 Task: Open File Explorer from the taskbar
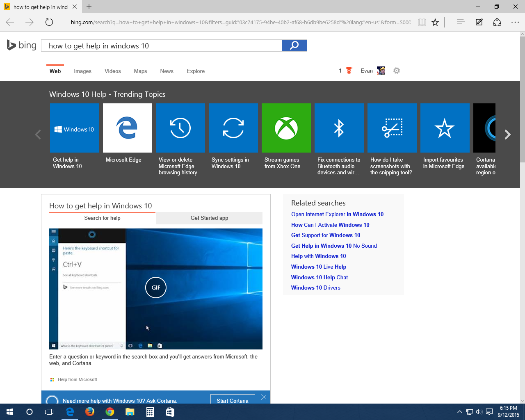click(130, 412)
